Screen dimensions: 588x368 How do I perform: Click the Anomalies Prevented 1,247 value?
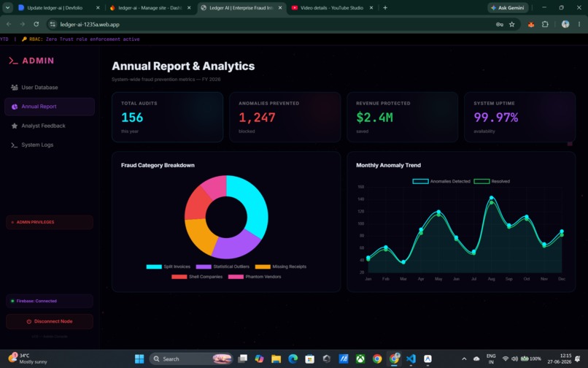click(257, 118)
